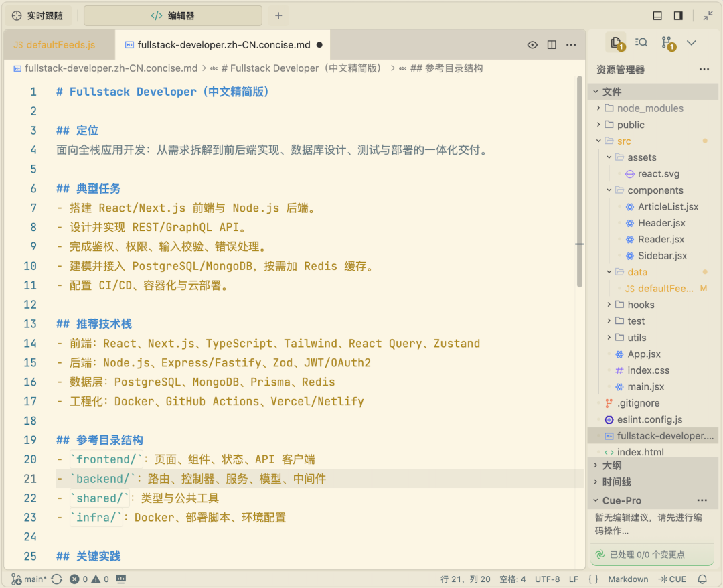
Task: Toggle bottom panel layout icon
Action: point(657,15)
